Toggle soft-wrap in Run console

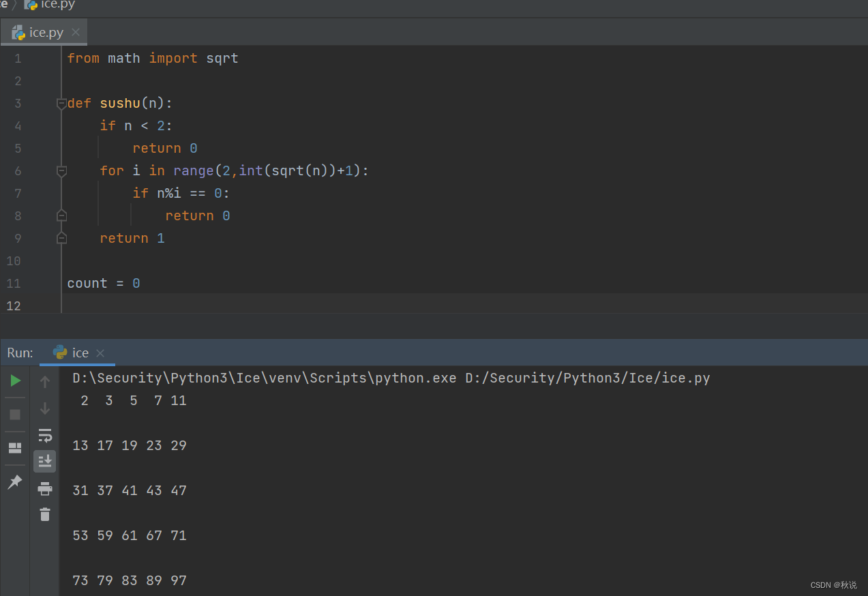point(45,435)
